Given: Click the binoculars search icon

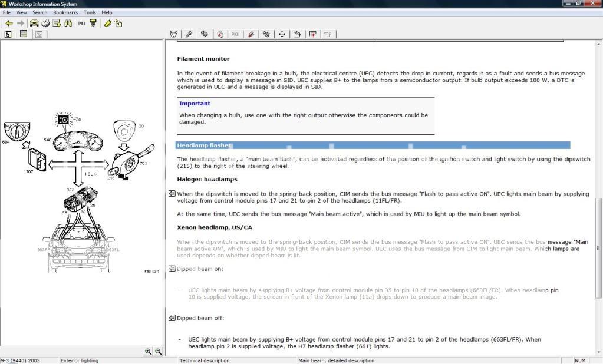Looking at the screenshot, I should tap(68, 24).
